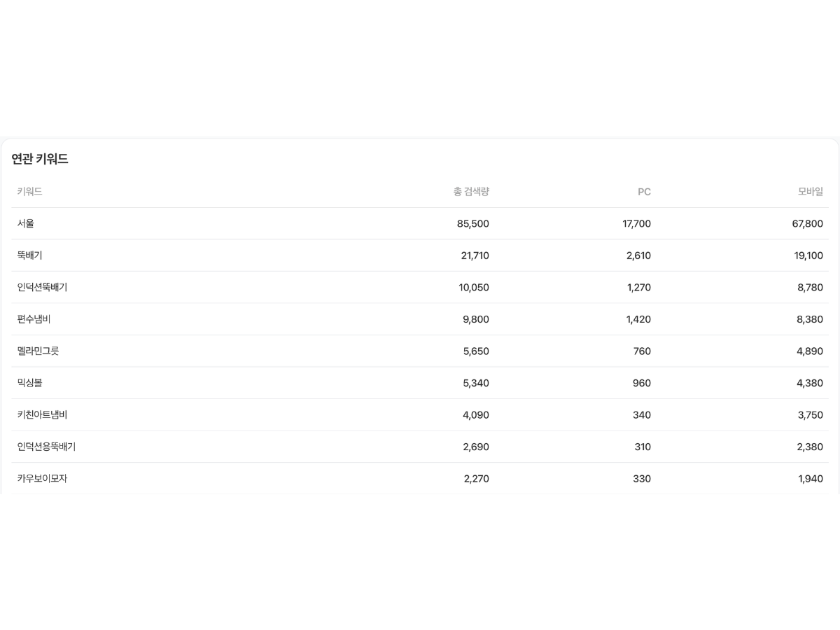The image size is (840, 630).
Task: Click the 연관 키워드 section title
Action: click(x=40, y=159)
